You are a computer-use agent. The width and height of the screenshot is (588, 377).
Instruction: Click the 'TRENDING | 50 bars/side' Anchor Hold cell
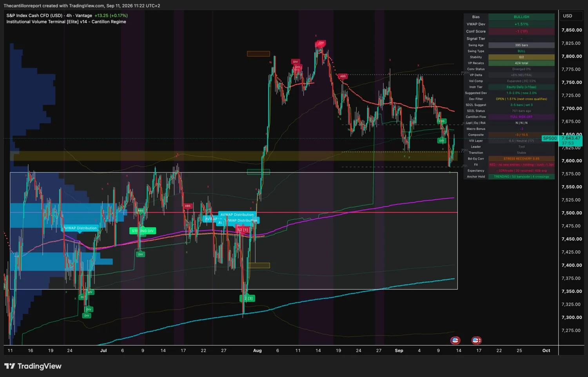[521, 177]
